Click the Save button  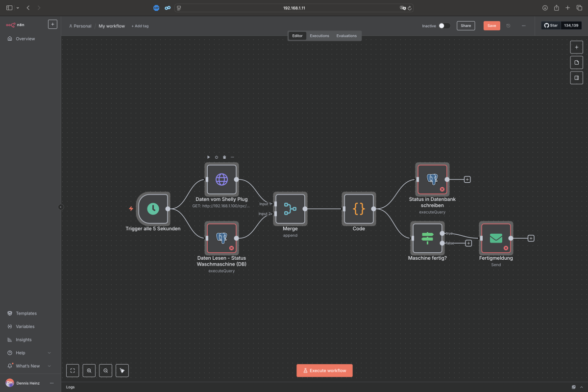coord(491,26)
